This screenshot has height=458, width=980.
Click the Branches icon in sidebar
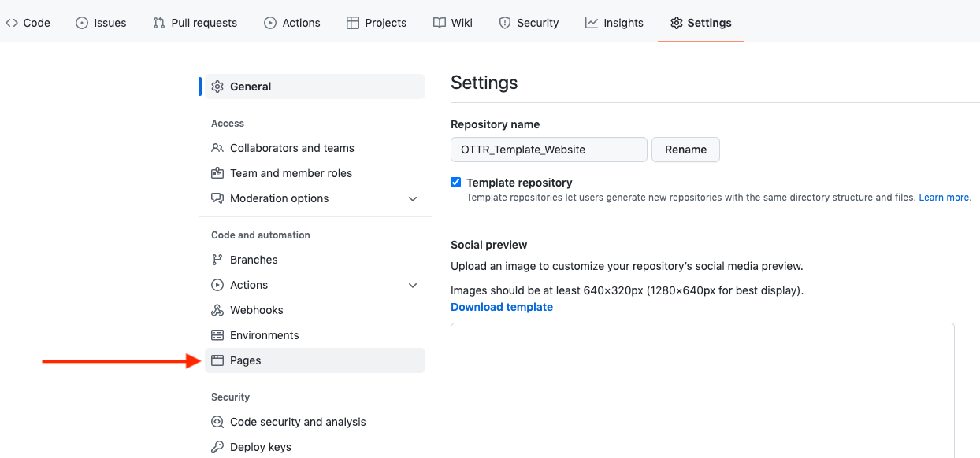point(217,260)
